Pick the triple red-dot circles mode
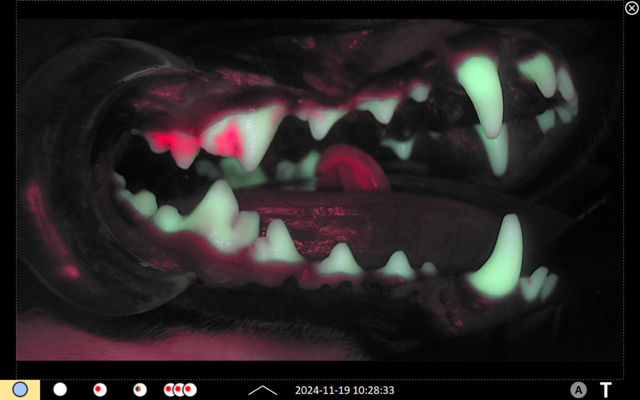This screenshot has height=400, width=640. 180,389
